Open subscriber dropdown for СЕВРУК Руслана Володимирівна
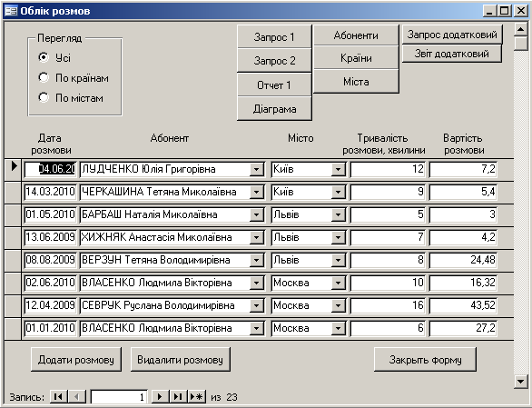This screenshot has height=408, width=532. point(257,305)
